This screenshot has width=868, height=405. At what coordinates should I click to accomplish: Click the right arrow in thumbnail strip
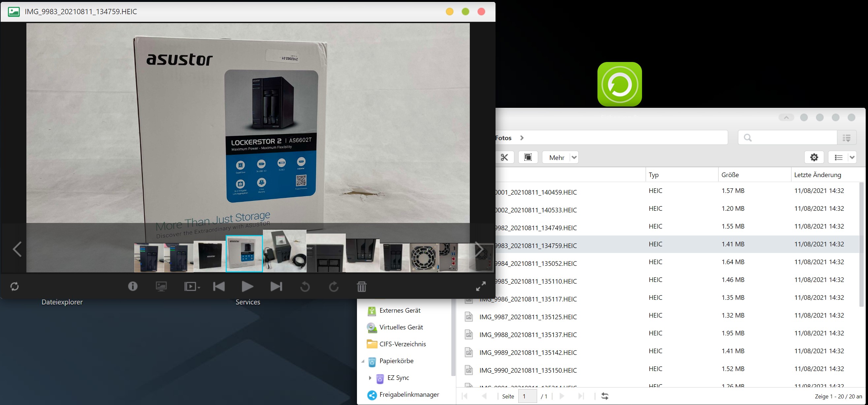479,249
